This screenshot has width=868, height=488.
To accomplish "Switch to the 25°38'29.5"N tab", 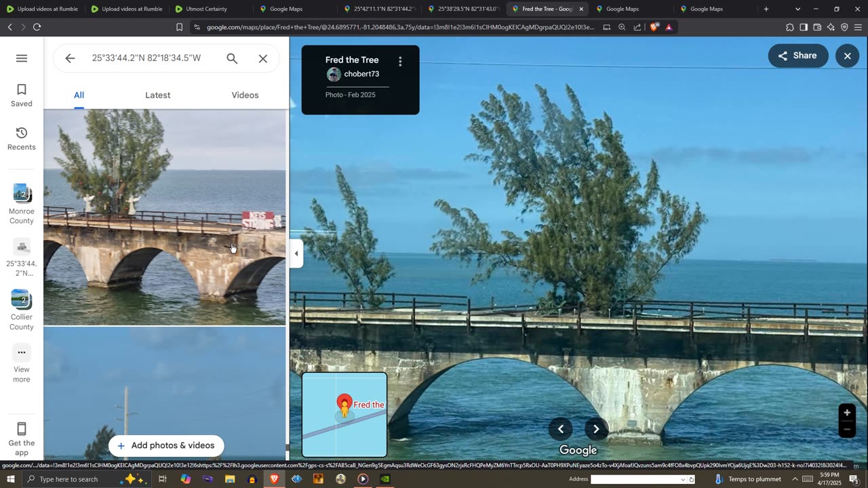I will tap(462, 9).
